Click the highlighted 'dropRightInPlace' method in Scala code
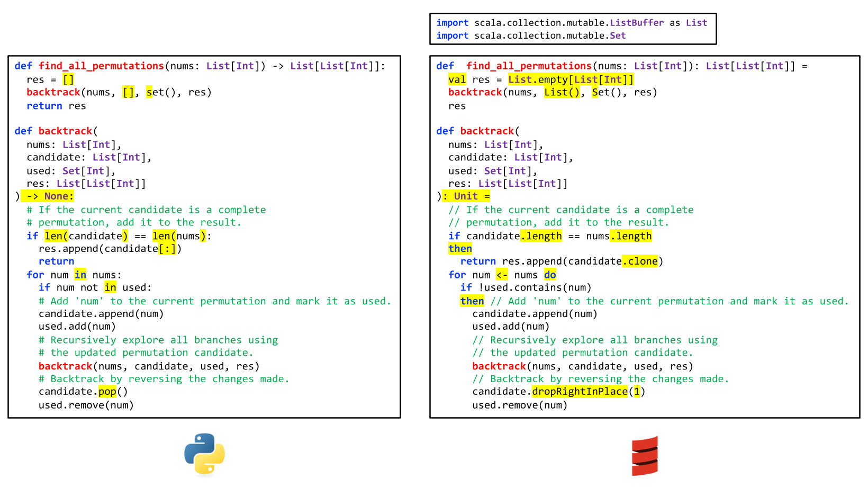 click(580, 392)
